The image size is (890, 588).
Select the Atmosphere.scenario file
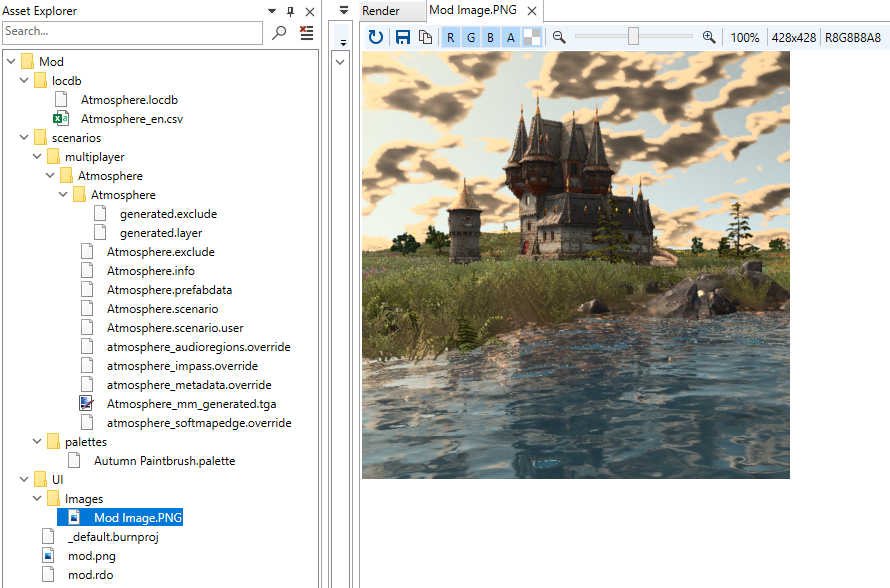coord(162,309)
